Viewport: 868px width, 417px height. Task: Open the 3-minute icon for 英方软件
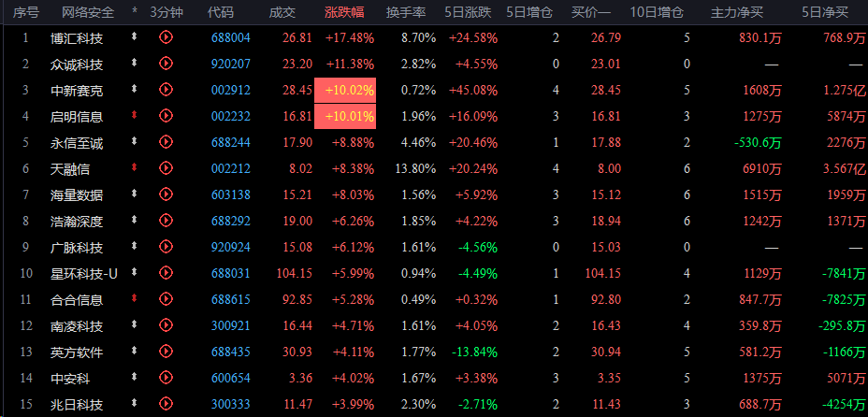coord(166,352)
